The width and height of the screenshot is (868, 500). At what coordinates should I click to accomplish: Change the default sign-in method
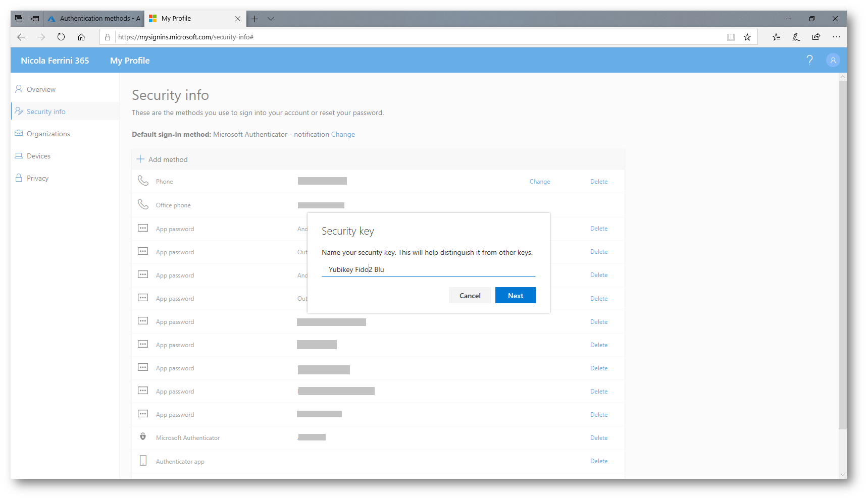click(343, 134)
